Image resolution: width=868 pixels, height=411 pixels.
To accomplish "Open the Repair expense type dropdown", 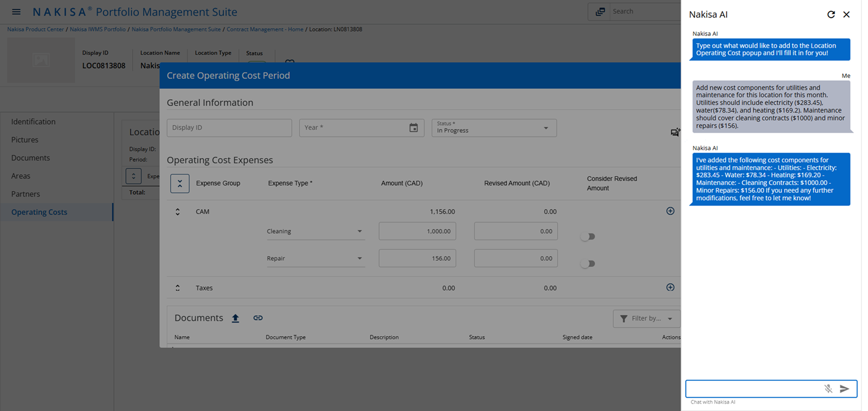I will click(x=359, y=258).
